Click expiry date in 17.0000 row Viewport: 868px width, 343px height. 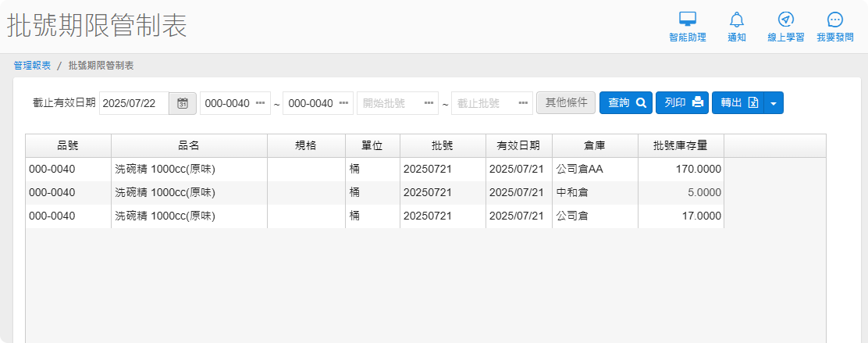(519, 216)
